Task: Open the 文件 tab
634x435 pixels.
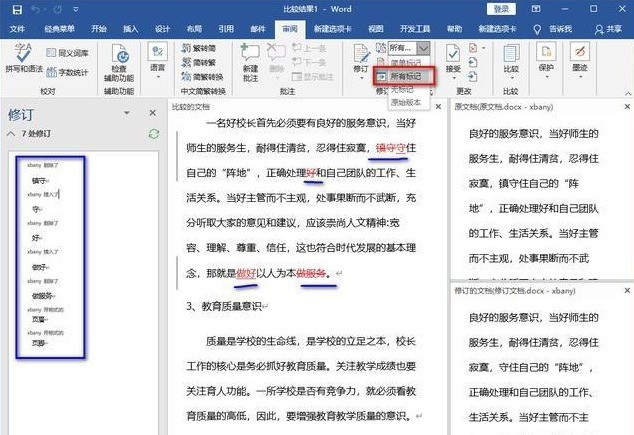Action: (17, 29)
